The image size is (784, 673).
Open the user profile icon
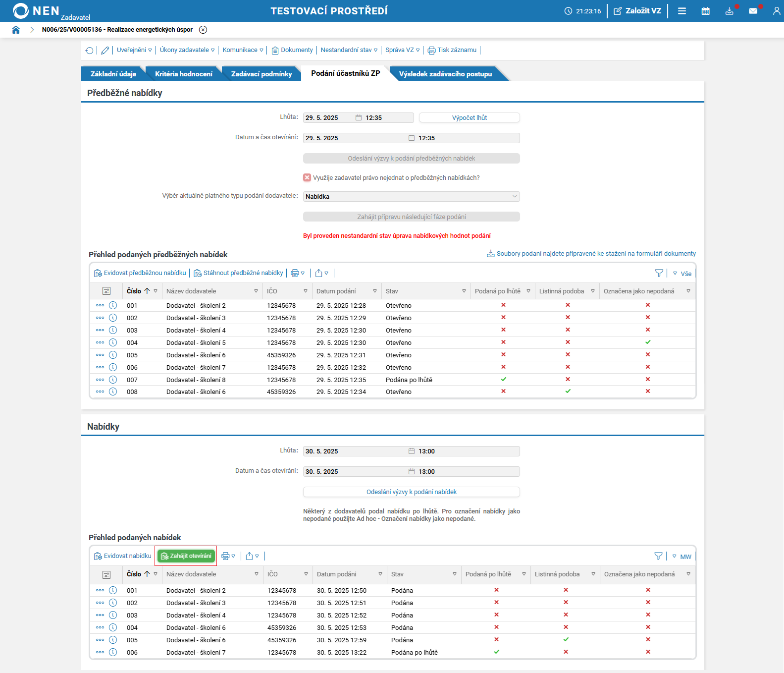777,11
